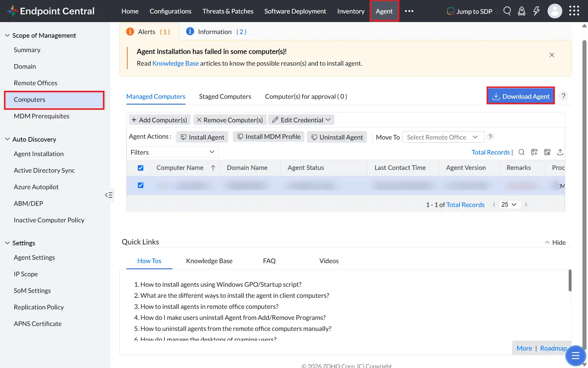This screenshot has height=368, width=588.
Task: Open Agent Settings in sidebar
Action: pyautogui.click(x=34, y=258)
